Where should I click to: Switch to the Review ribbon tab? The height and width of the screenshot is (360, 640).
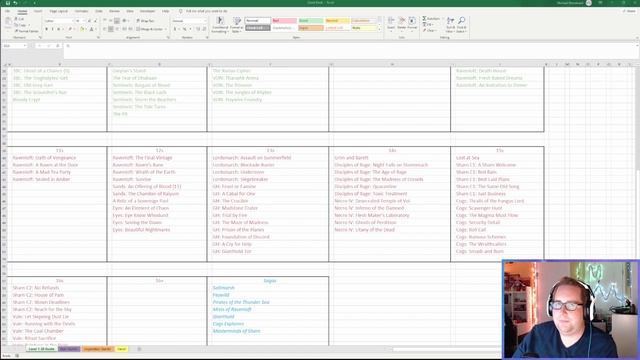click(x=114, y=11)
